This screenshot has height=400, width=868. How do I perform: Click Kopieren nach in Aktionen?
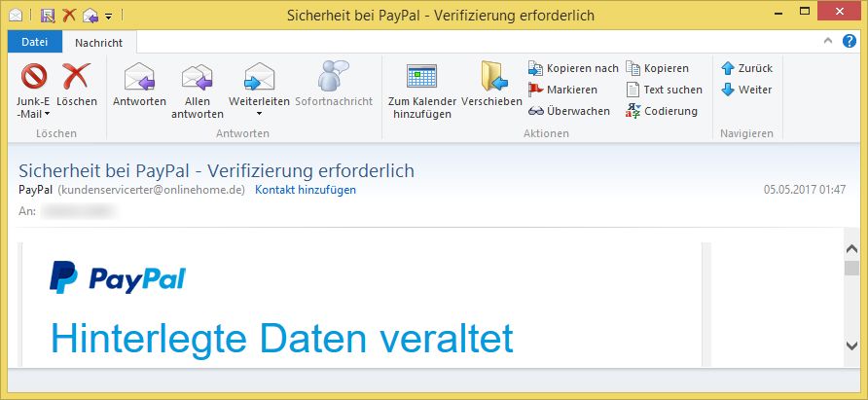click(x=573, y=68)
